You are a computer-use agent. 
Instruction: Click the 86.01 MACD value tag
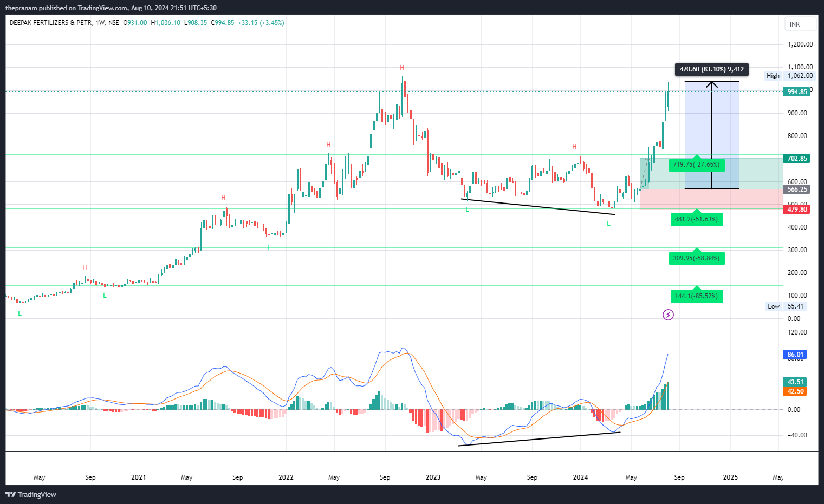coord(795,355)
